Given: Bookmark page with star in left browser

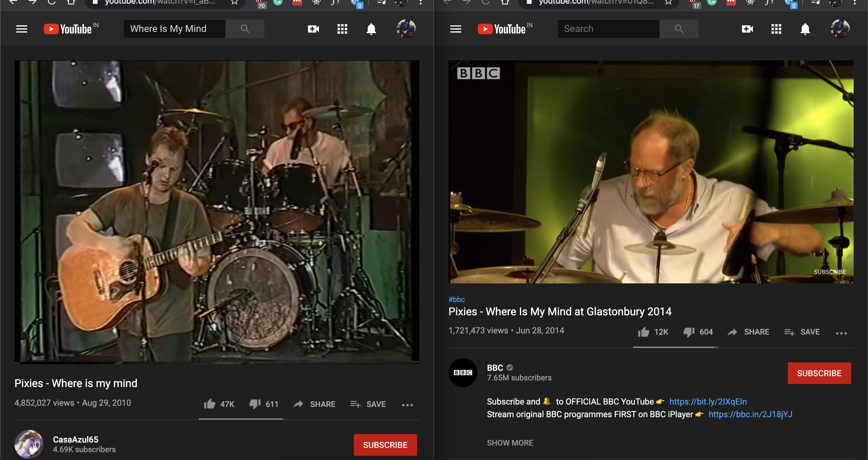Looking at the screenshot, I should [234, 3].
